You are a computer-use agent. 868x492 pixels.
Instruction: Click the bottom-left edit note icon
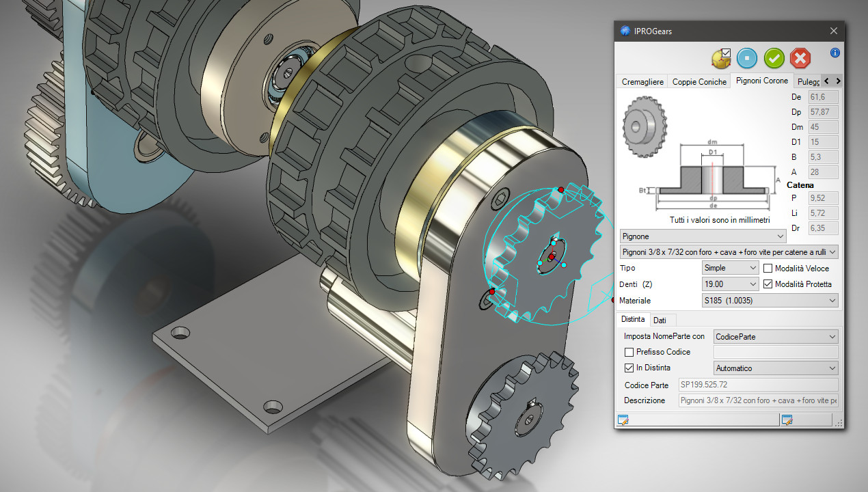click(x=623, y=420)
